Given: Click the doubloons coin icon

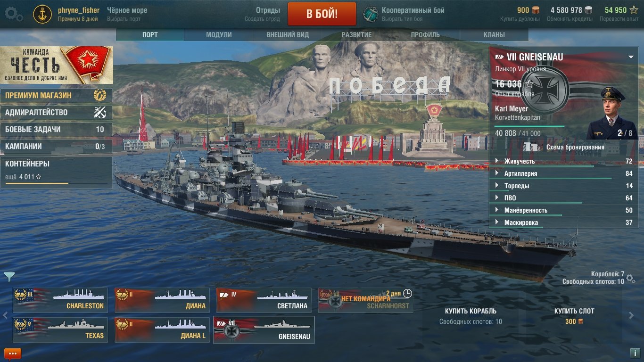Looking at the screenshot, I should click(x=536, y=10).
